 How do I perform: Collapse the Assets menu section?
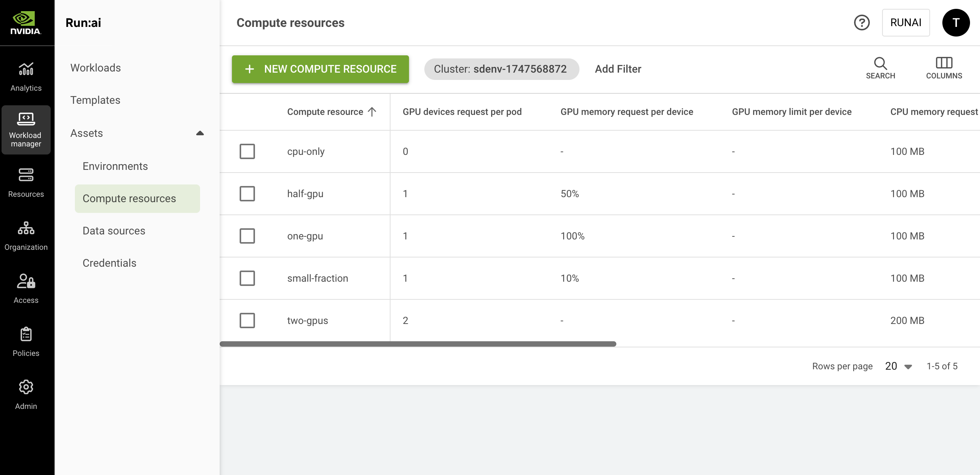coord(200,133)
